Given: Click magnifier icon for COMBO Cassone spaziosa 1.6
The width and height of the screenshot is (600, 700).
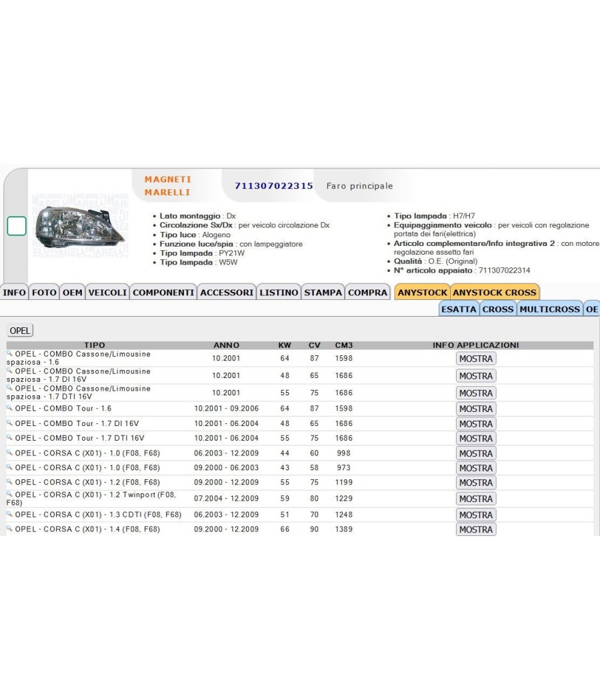Looking at the screenshot, I should 9,353.
